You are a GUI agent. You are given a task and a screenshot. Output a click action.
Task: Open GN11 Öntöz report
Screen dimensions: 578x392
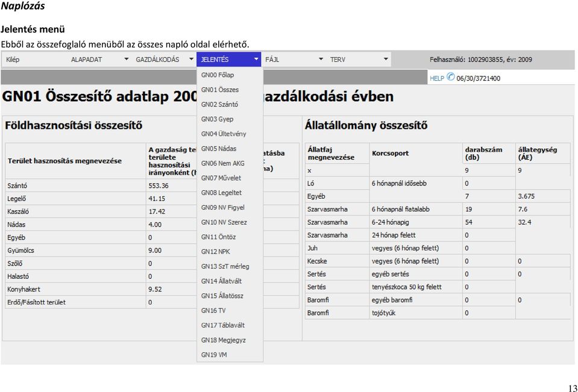(x=218, y=237)
